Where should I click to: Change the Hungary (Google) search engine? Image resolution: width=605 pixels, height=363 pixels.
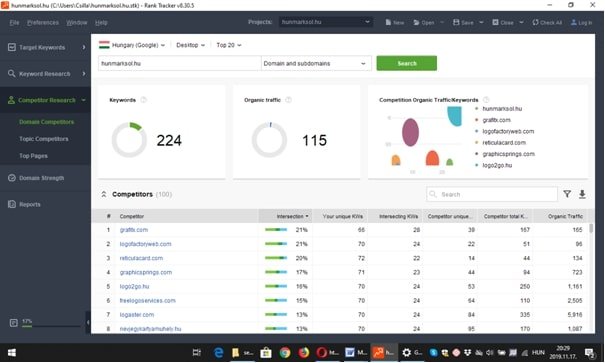pos(132,45)
